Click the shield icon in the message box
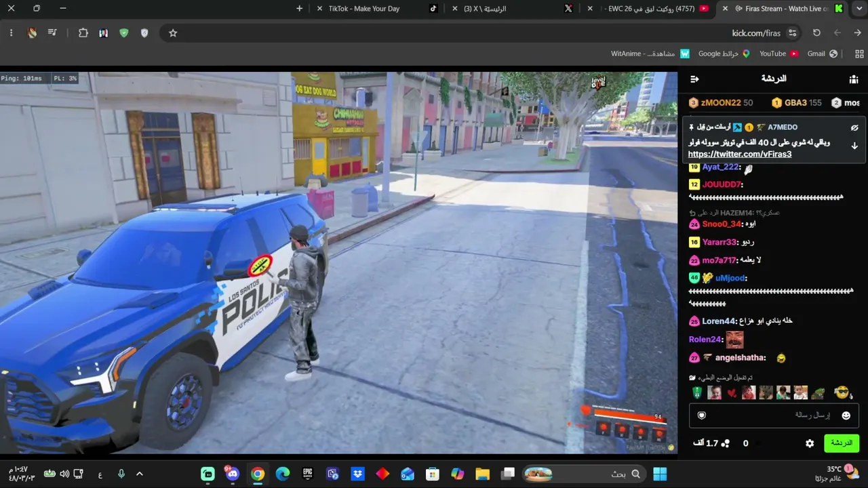 (702, 415)
